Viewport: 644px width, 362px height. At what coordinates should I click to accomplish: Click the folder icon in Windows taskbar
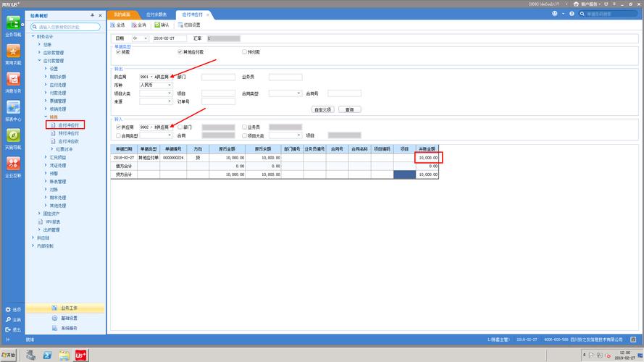[64, 355]
